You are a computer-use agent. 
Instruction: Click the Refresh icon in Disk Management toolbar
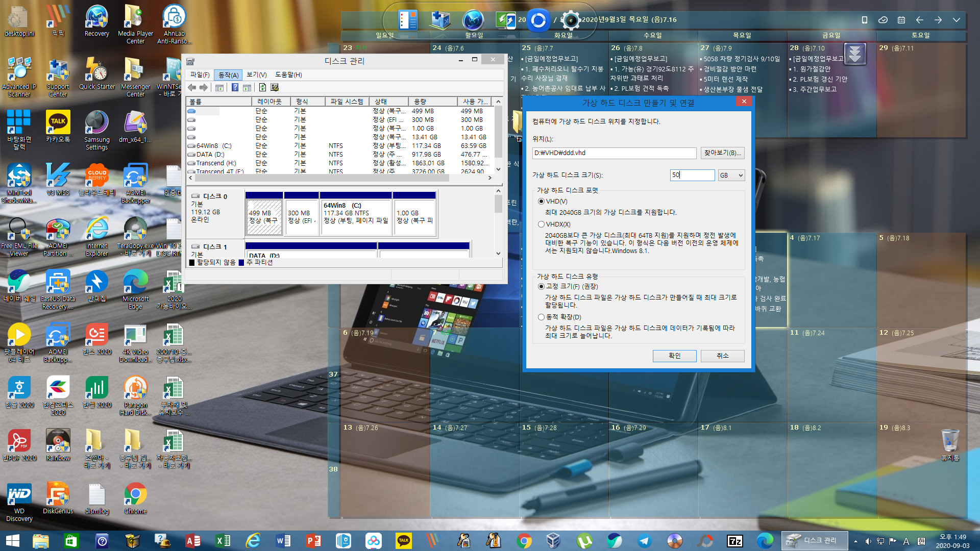[262, 87]
